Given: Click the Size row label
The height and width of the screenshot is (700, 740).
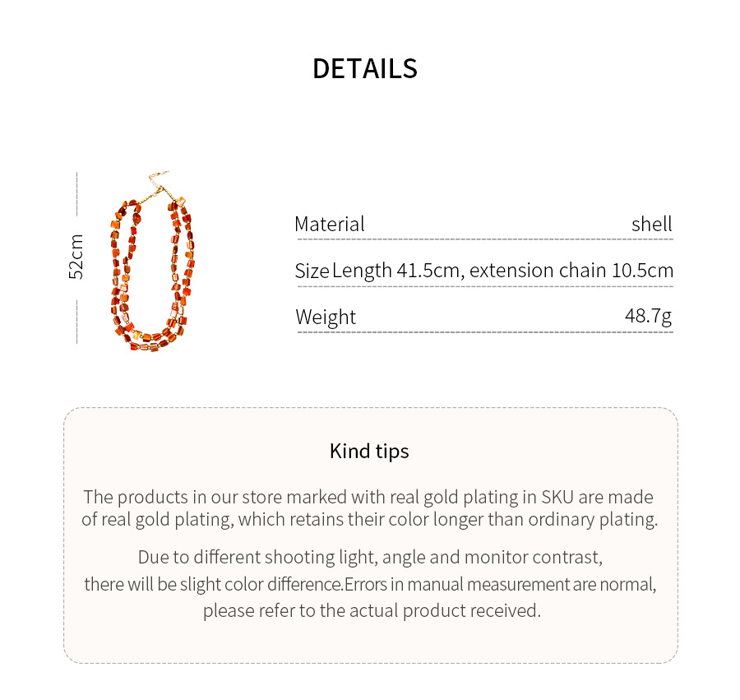Looking at the screenshot, I should [x=312, y=271].
